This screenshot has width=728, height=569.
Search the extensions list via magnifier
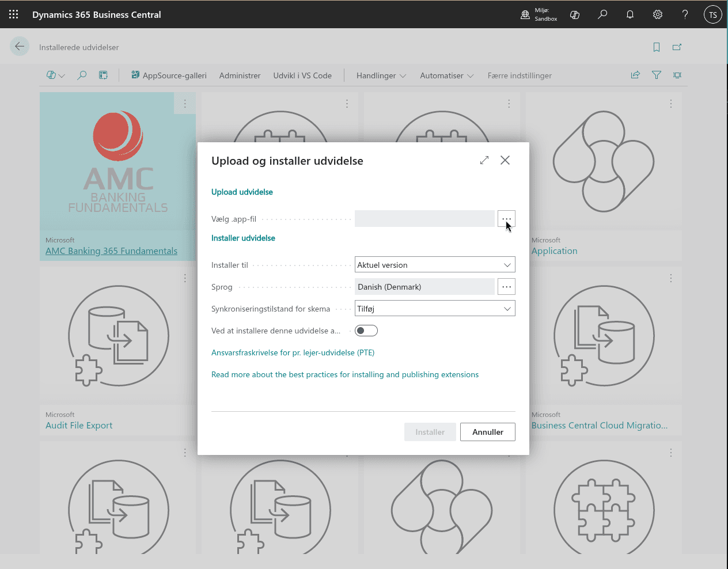tap(82, 75)
